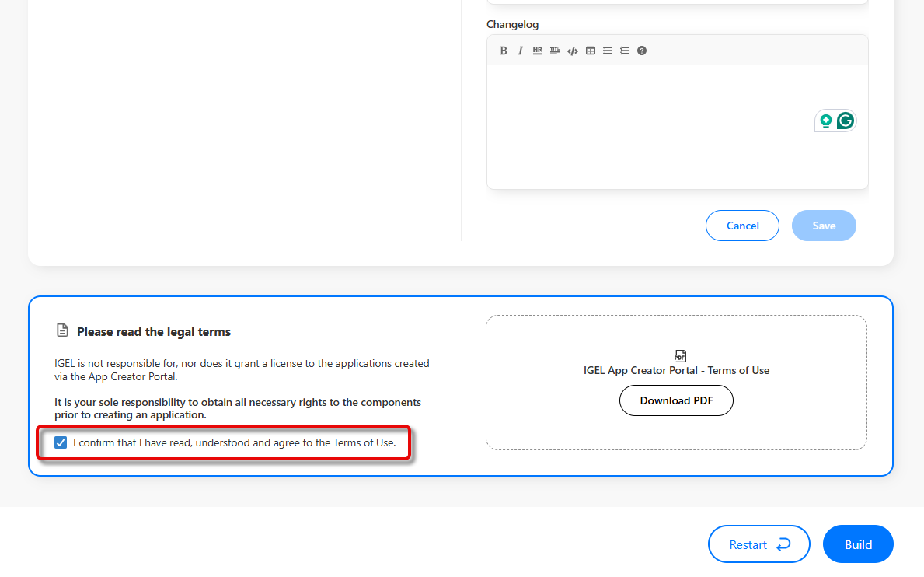This screenshot has width=924, height=577.
Task: Add a numbered list in Changelog
Action: point(625,51)
